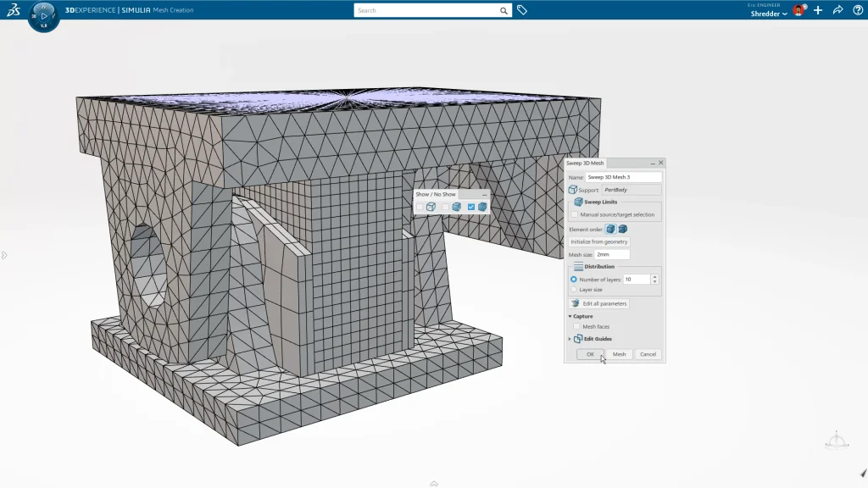Select the first Element order cube icon
The image size is (868, 488).
click(610, 229)
